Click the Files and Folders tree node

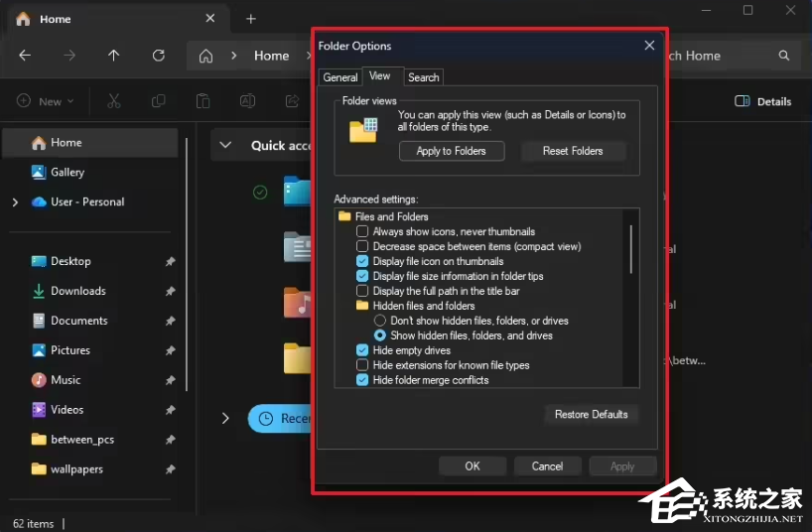[x=384, y=216]
